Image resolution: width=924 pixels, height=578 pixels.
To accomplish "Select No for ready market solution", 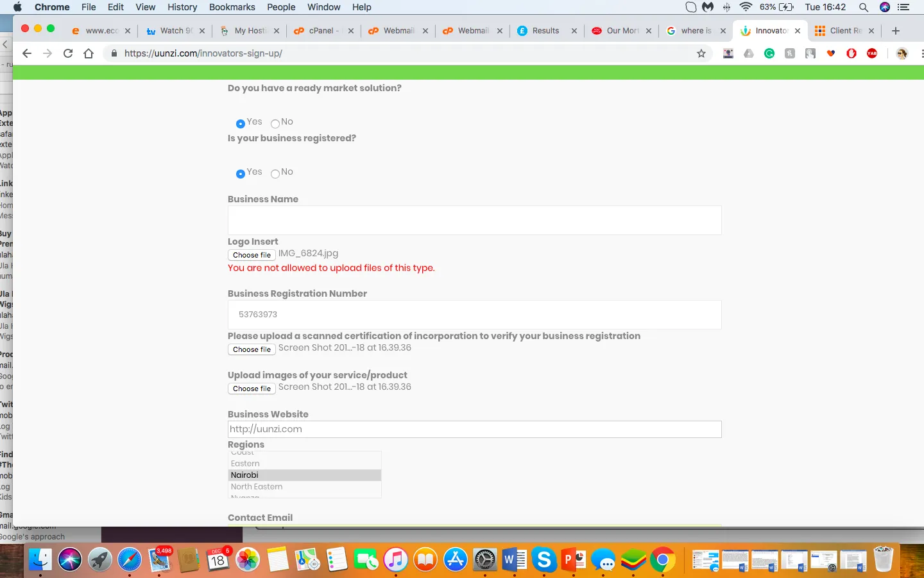I will tap(275, 123).
